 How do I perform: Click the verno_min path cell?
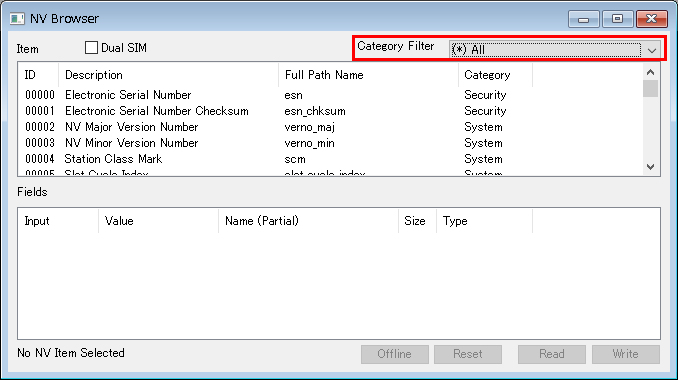pos(310,143)
